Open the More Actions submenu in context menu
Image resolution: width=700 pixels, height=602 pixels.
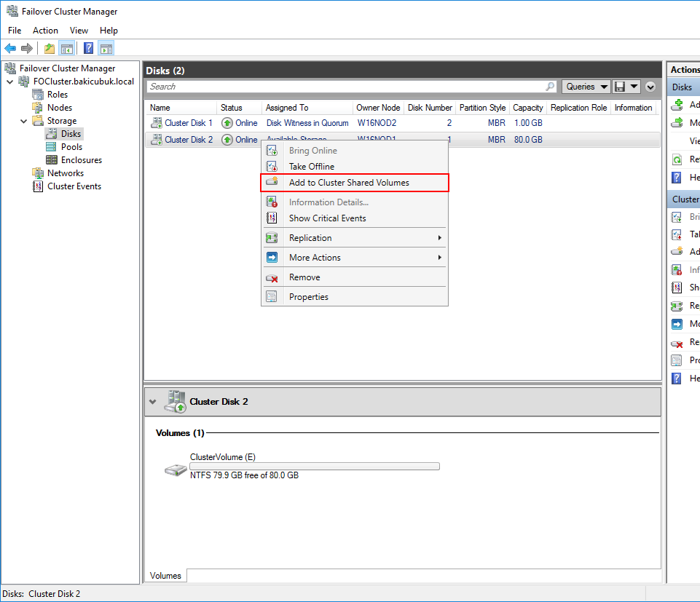click(355, 258)
